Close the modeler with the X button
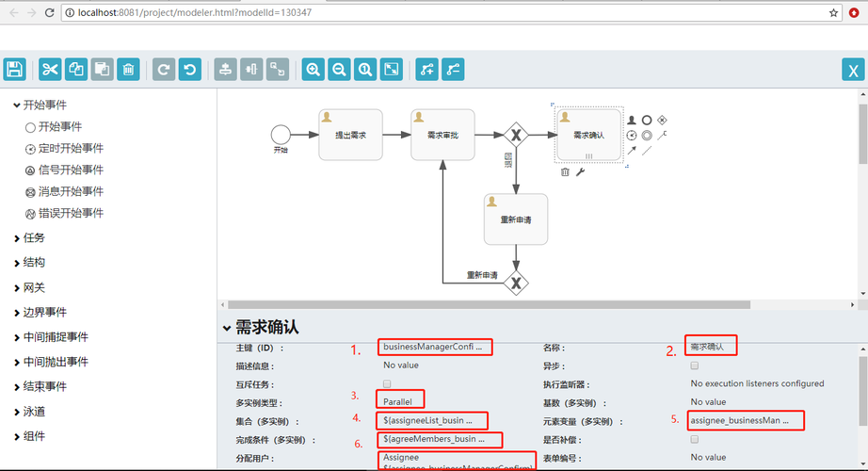The width and height of the screenshot is (868, 471). coord(853,71)
